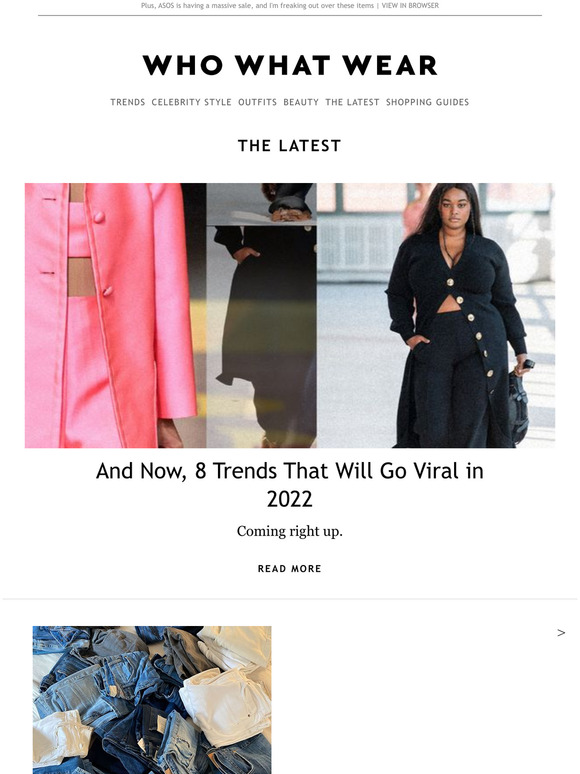The image size is (580, 774).
Task: Open the Shopping Guides navigation link
Action: point(427,102)
